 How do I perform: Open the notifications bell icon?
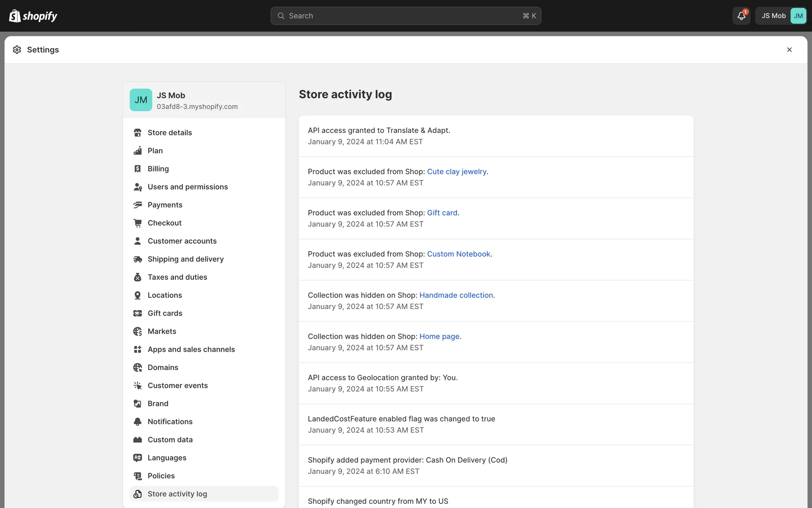741,16
